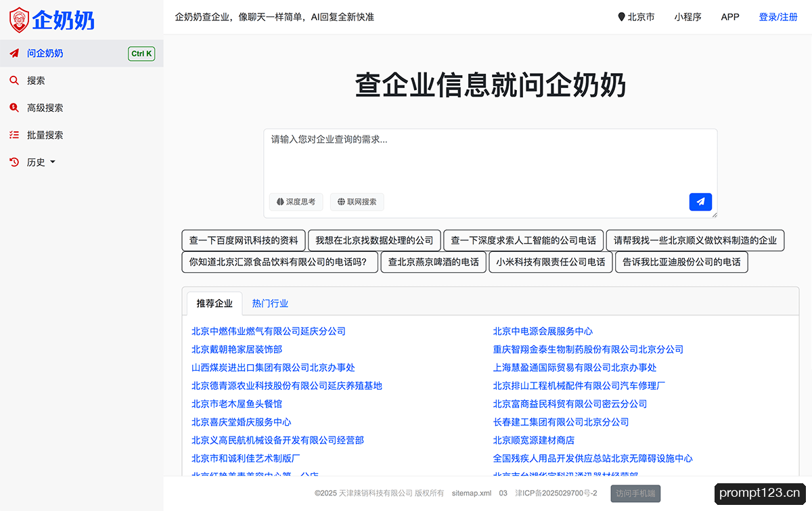
Task: Select 问企奶奶 in the sidebar
Action: (81, 53)
